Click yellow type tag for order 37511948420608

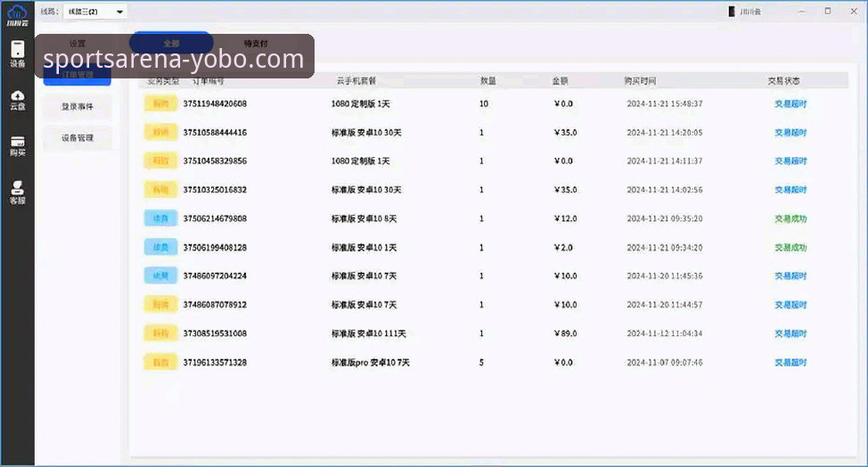[160, 103]
